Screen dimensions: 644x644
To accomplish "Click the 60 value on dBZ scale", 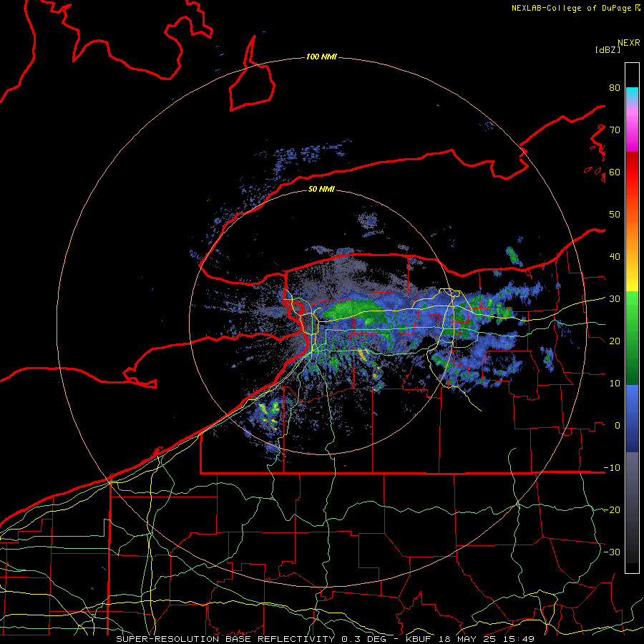I will click(615, 172).
